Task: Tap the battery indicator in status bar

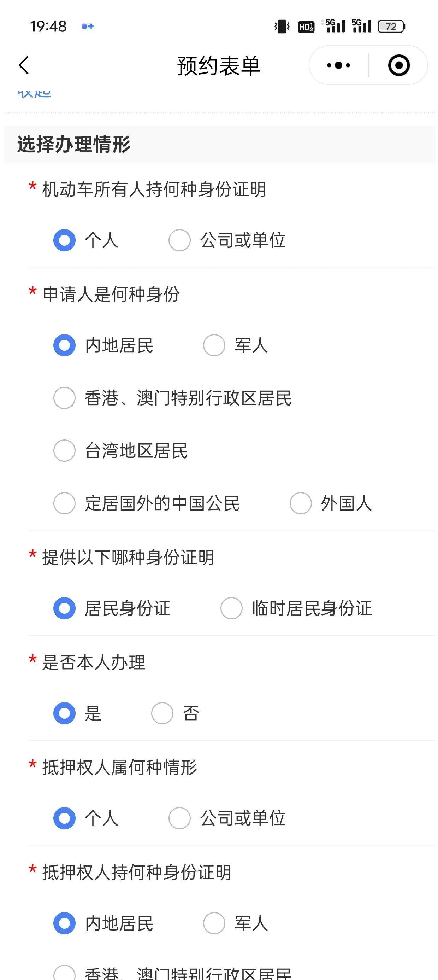Action: click(x=391, y=27)
